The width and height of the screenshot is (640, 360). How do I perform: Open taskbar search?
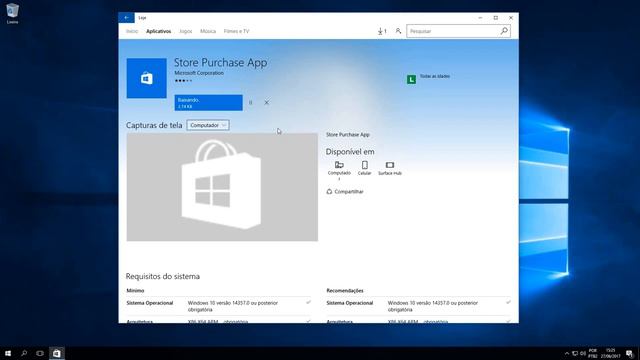(x=24, y=353)
